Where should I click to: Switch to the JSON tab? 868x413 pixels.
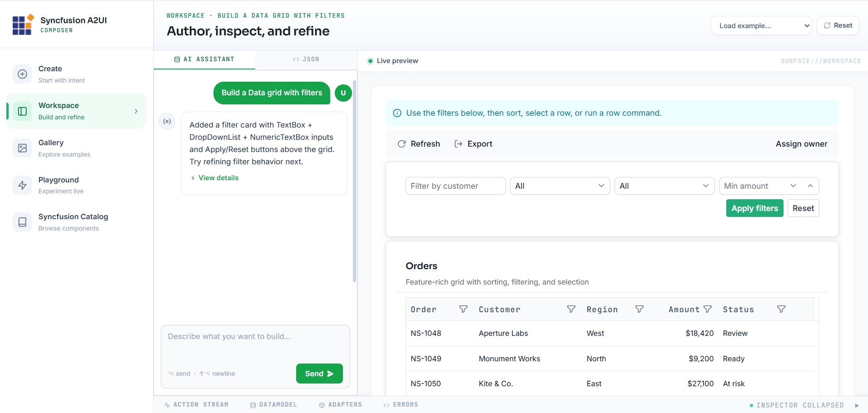306,59
